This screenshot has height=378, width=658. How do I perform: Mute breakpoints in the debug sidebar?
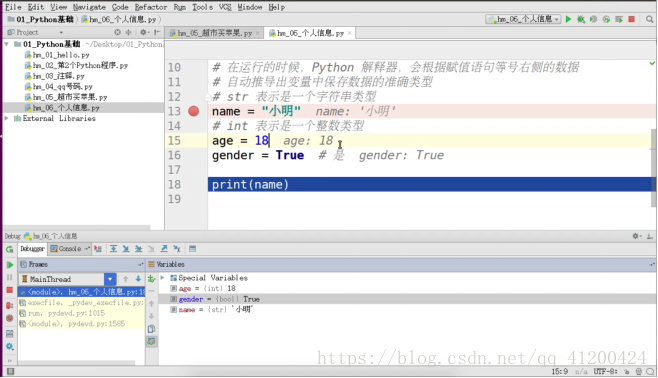tap(10, 318)
